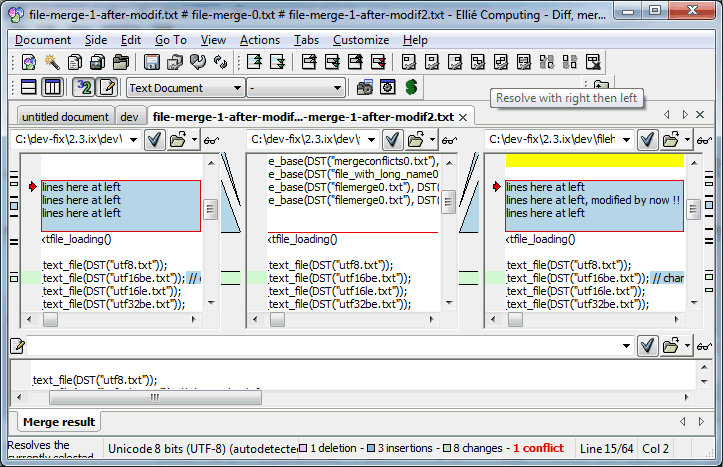Click the pencil note icon beside merge path field

pyautogui.click(x=17, y=346)
